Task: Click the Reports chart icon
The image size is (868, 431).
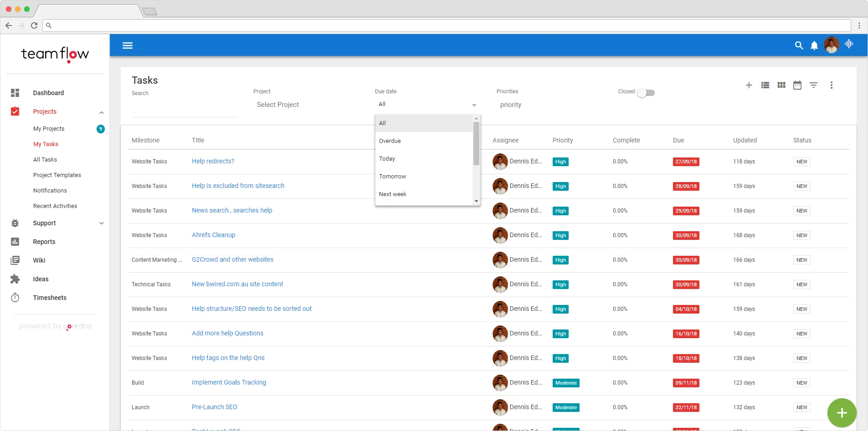Action: click(x=15, y=242)
